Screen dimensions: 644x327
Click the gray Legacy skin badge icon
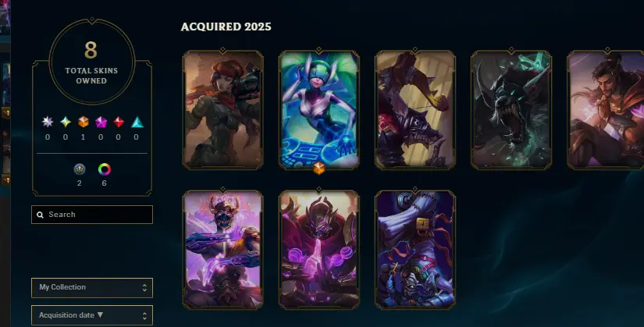(80, 169)
